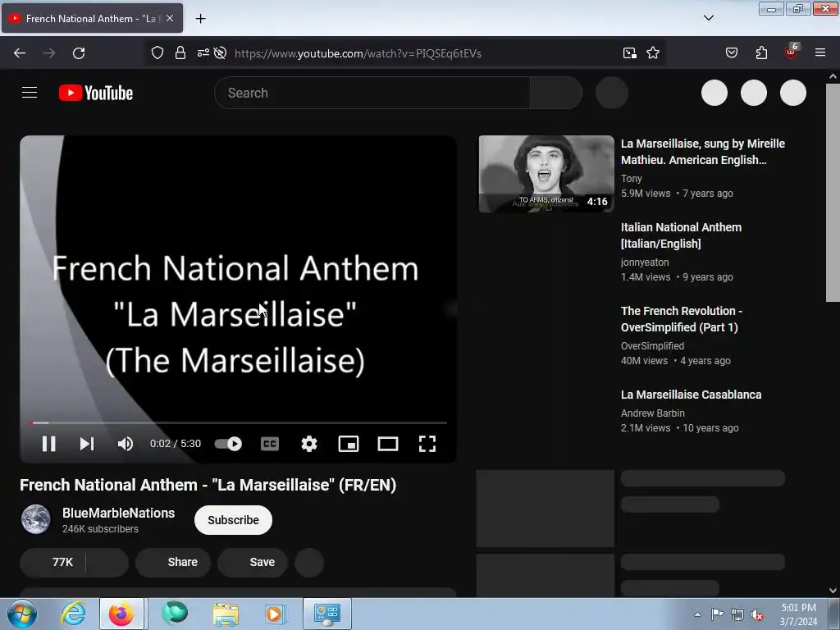
Task: Click the page vertical scrollbar thumb
Action: (x=833, y=193)
